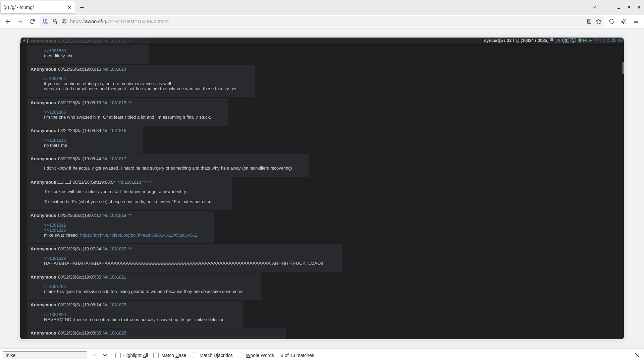Toggle the eye icon in thread bar
Viewport: 644px width, 362px height.
click(621, 40)
